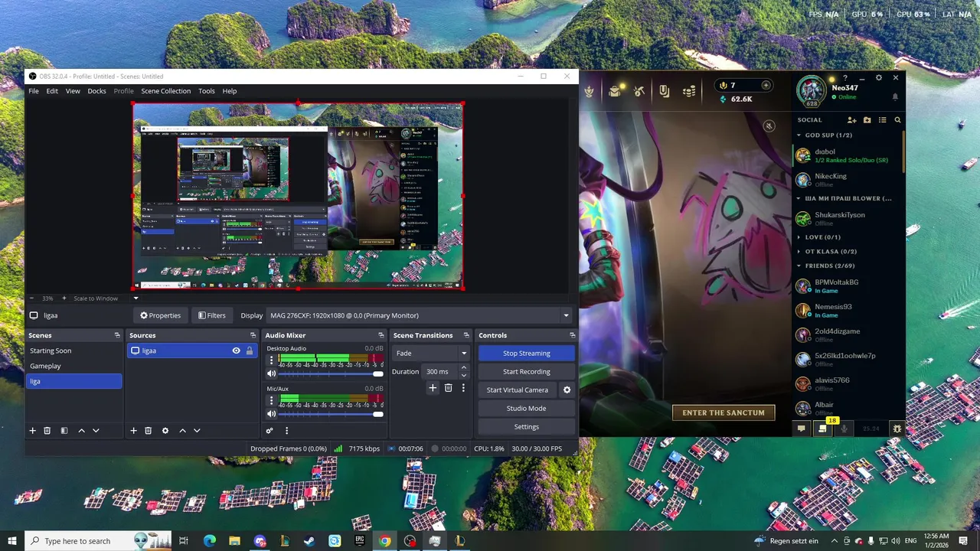Screen dimensions: 980x551
Task: Collapse FRIENDS (2/69) group
Action: point(799,266)
